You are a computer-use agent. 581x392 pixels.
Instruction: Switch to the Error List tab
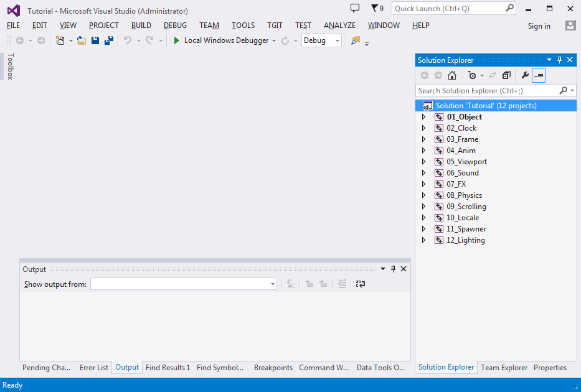[94, 368]
